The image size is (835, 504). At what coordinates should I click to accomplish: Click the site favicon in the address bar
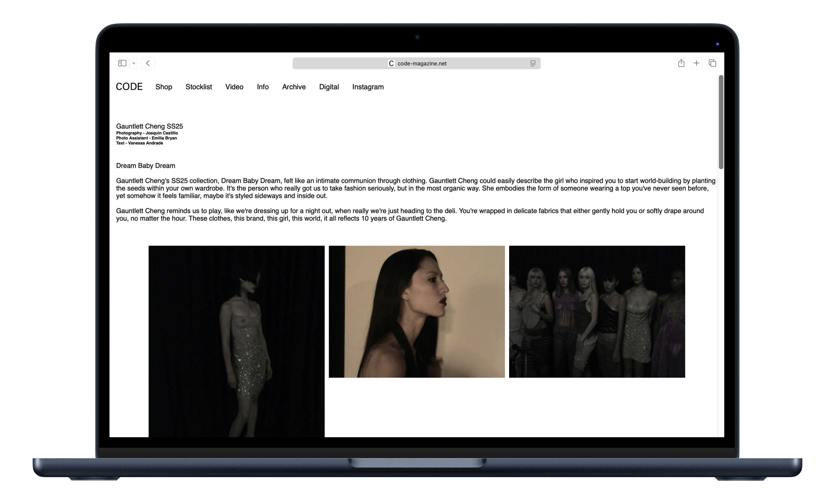click(391, 63)
